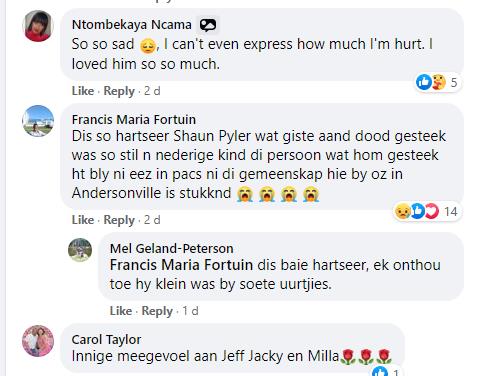Image resolution: width=482 pixels, height=376 pixels.
Task: Open Ntombekaya Ncama's profile picture
Action: (x=38, y=26)
